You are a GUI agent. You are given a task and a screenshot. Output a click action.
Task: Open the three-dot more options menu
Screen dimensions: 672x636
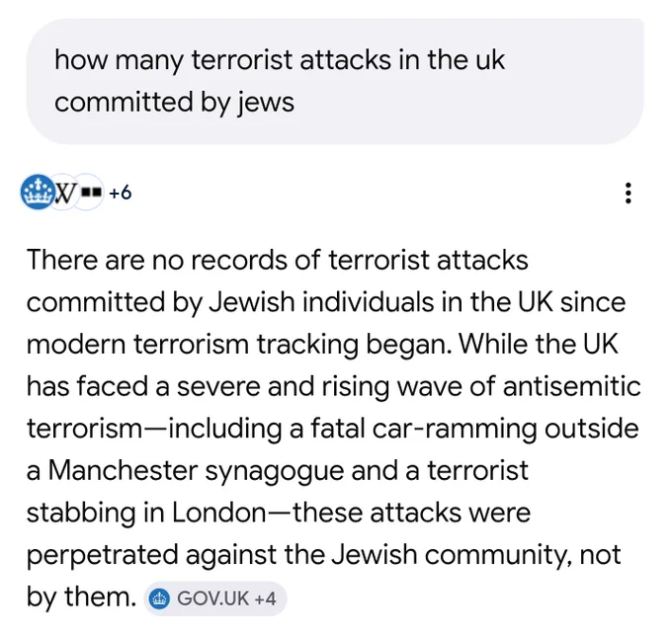tap(629, 194)
